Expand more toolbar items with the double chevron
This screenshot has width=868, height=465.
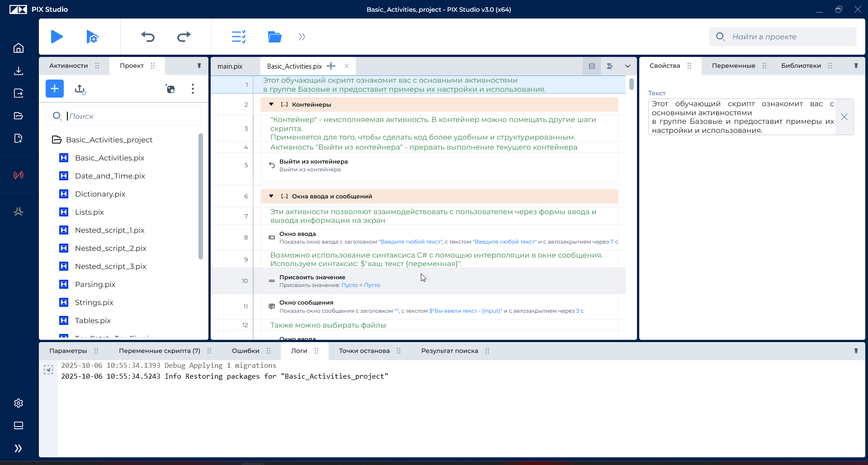tap(302, 37)
